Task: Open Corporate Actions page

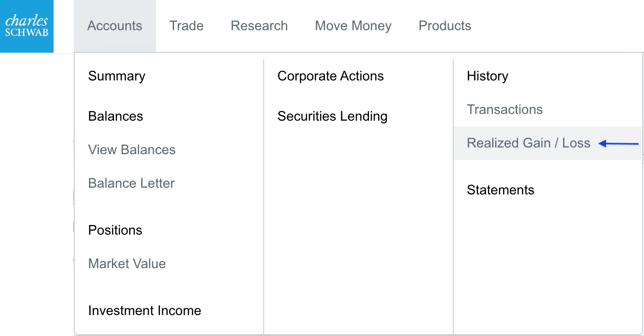Action: pyautogui.click(x=330, y=76)
